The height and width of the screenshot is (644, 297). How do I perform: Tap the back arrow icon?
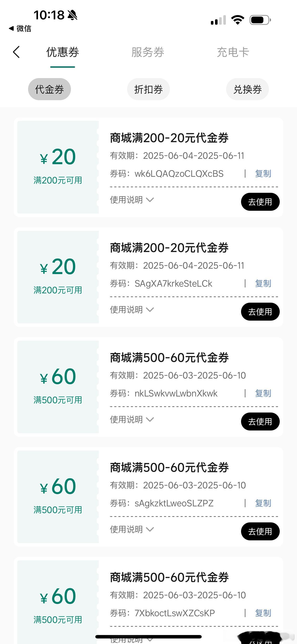(x=16, y=52)
